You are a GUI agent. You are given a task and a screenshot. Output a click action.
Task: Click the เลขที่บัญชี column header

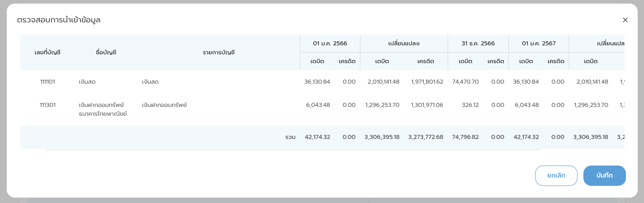(x=48, y=52)
